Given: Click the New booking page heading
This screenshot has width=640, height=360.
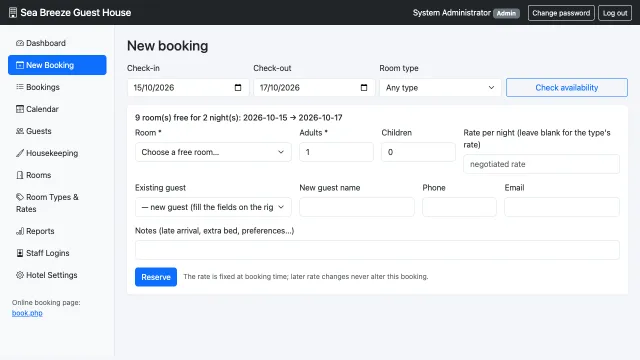Looking at the screenshot, I should [x=167, y=46].
